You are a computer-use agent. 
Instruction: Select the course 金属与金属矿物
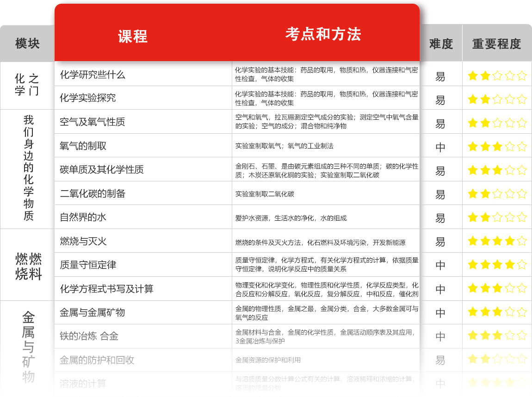[x=92, y=312]
